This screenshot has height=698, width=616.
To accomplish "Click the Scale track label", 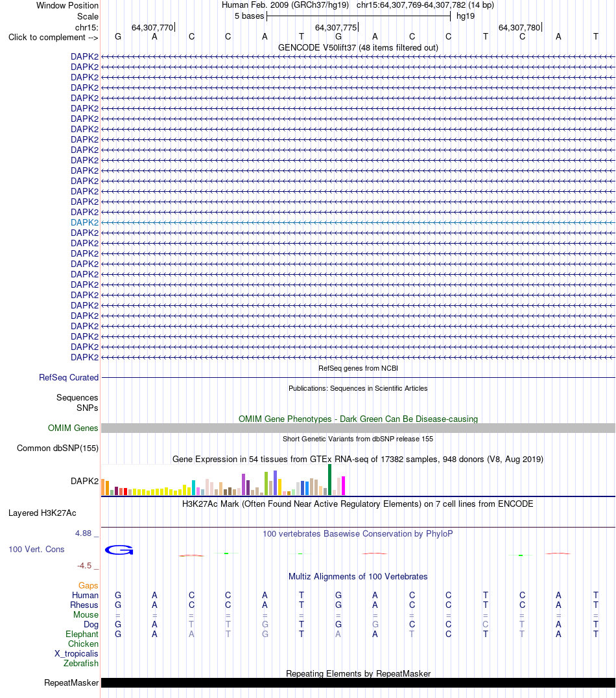I will (88, 16).
